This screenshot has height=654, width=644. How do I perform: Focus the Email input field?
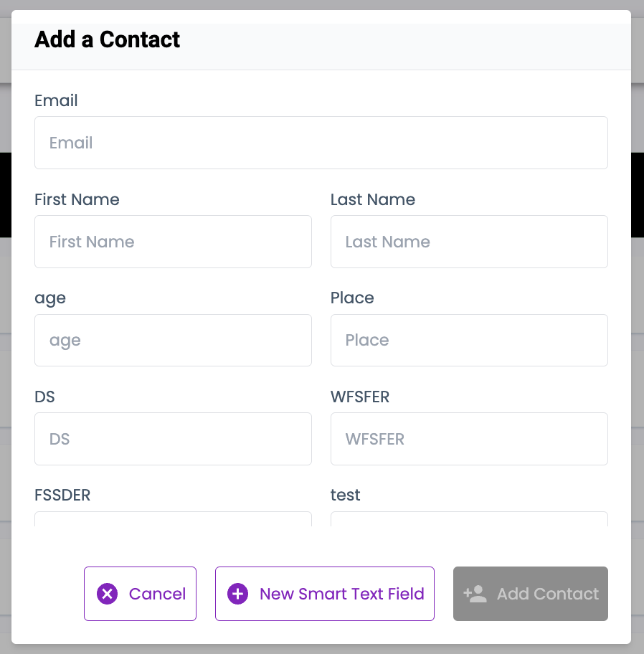click(321, 143)
